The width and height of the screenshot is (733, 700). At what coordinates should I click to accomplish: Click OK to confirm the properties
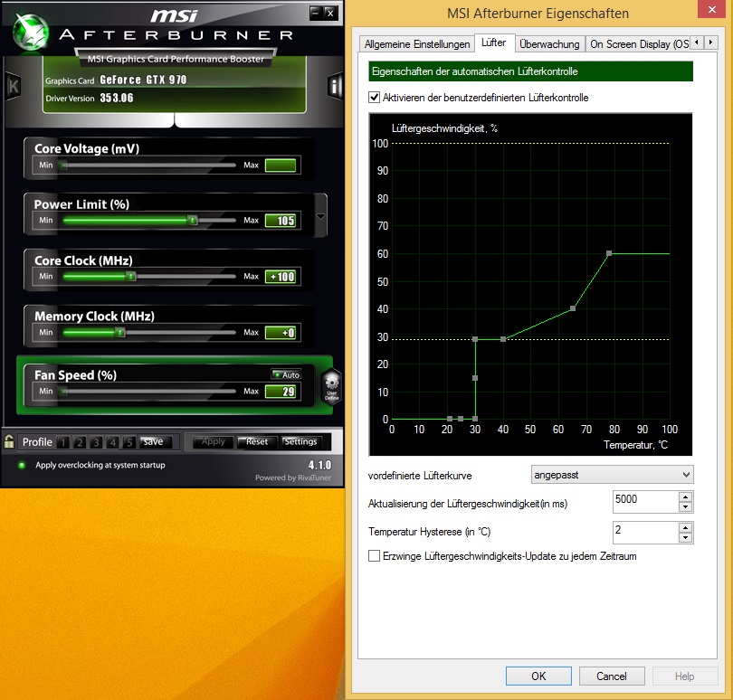[x=538, y=676]
